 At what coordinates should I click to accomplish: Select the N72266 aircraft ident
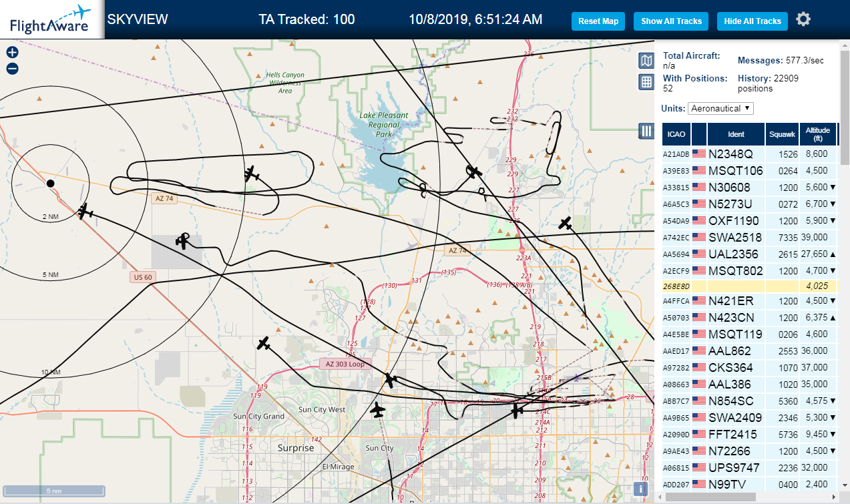[x=729, y=451]
